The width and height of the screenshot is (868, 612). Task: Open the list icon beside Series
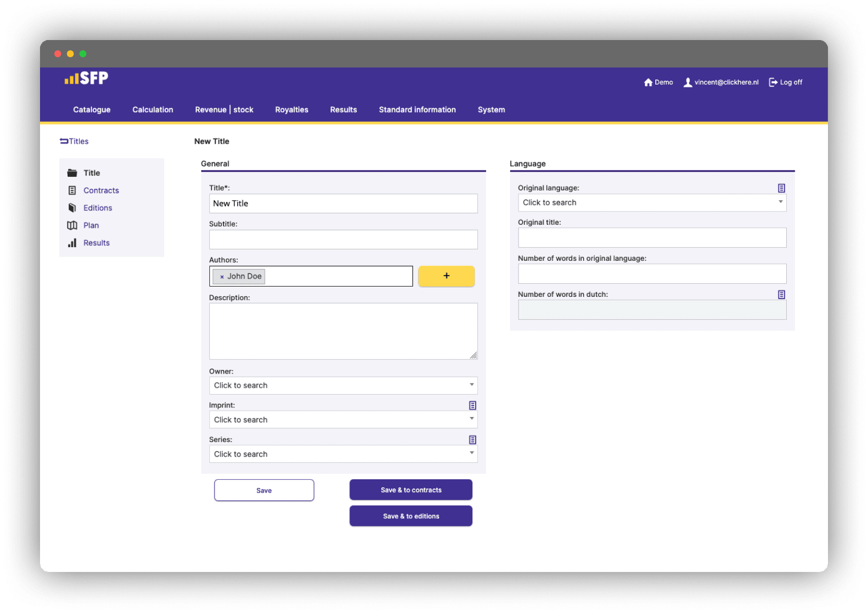click(x=472, y=440)
